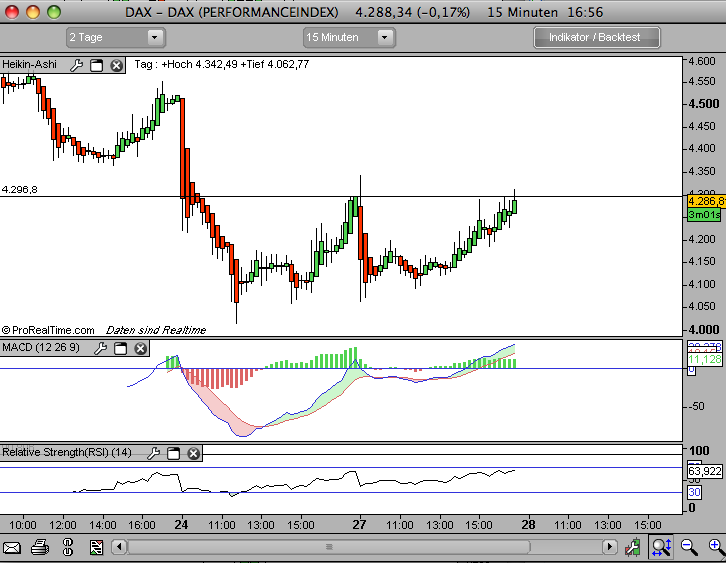Open chart style candlestick wrench icon
The height and width of the screenshot is (563, 726).
632,547
